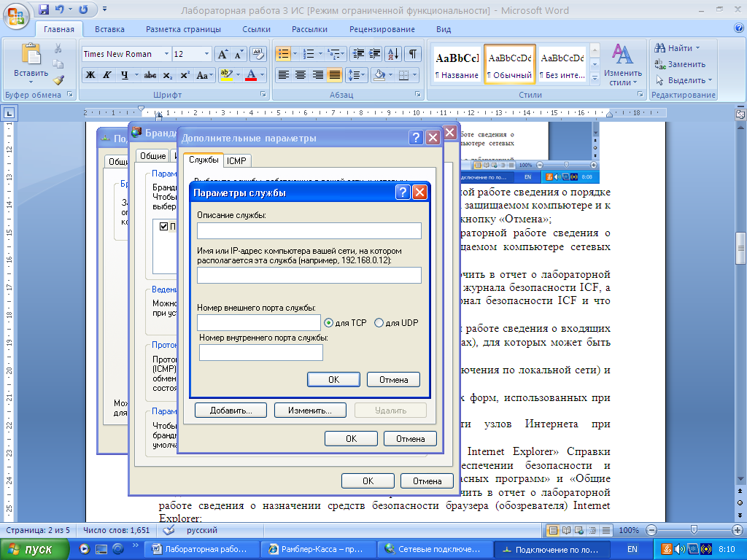747x560 pixels.
Task: Click the Format Painter brush icon
Action: [58, 80]
